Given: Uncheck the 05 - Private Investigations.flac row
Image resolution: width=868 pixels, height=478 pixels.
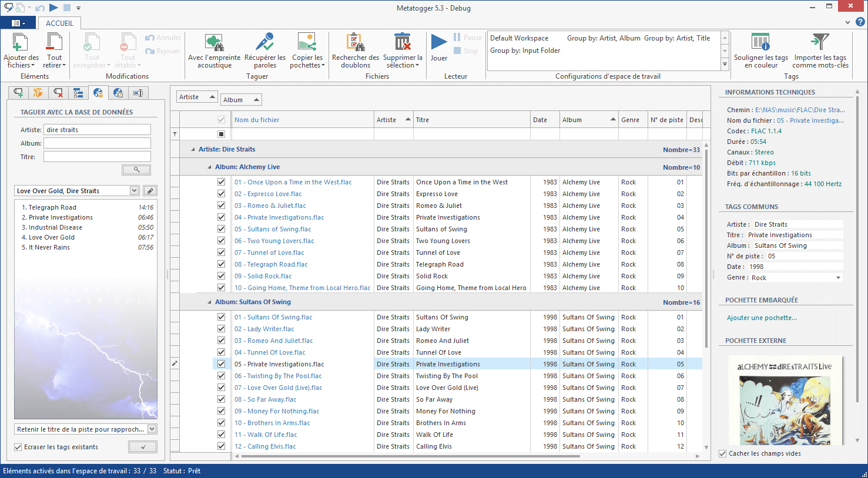Looking at the screenshot, I should click(221, 364).
